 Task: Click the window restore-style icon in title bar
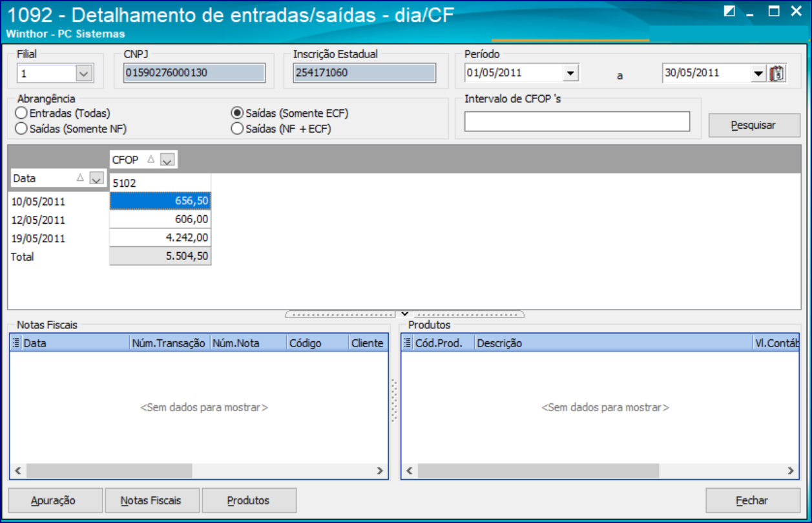729,11
